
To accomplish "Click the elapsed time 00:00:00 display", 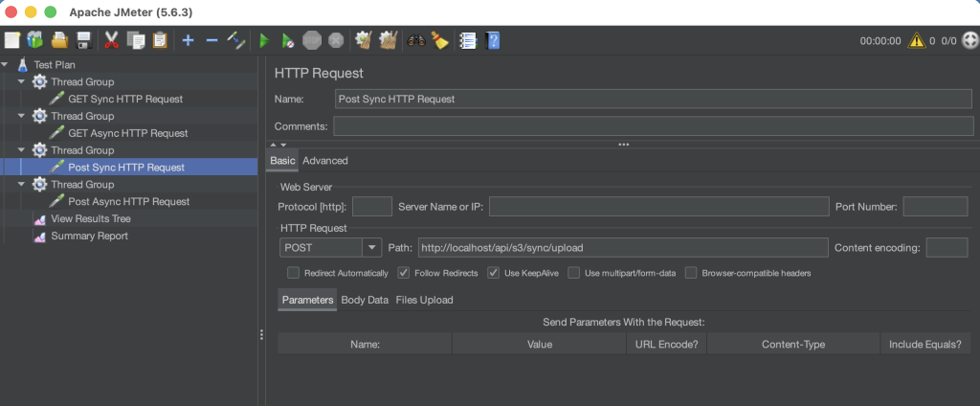I will (x=880, y=41).
